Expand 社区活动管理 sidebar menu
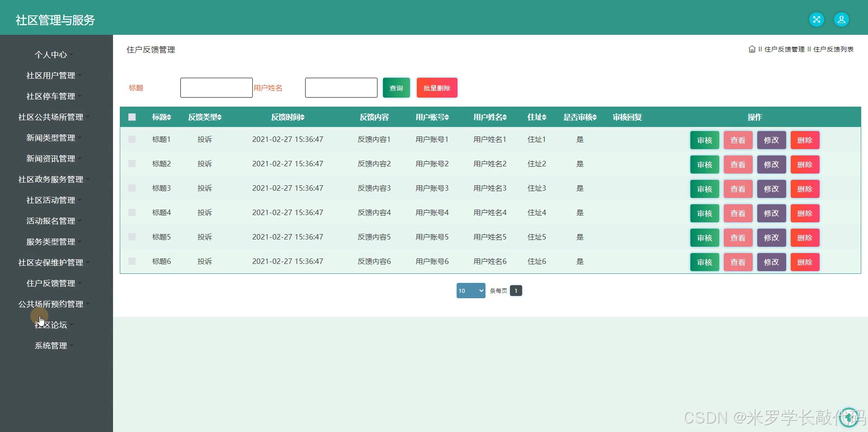This screenshot has height=432, width=868. tap(54, 200)
